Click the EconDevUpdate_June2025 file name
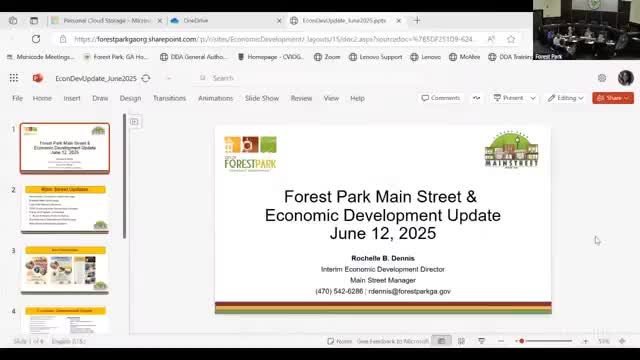The height and width of the screenshot is (360, 640). (x=96, y=78)
